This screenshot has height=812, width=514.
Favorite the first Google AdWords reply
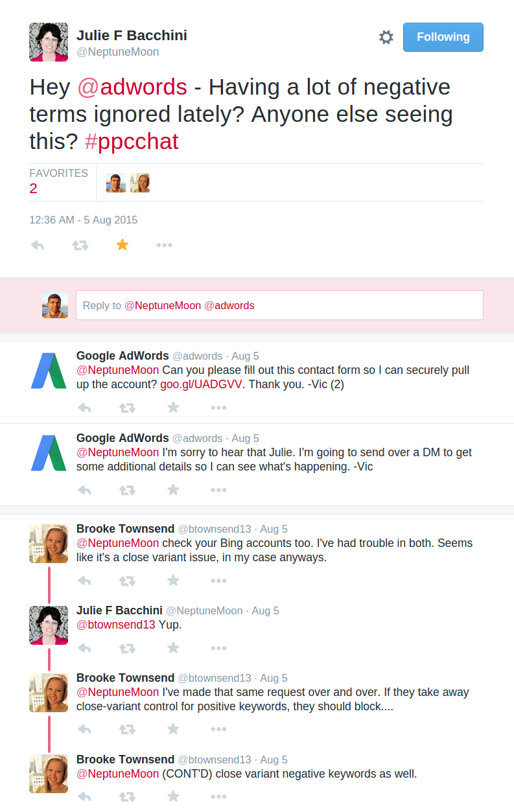[173, 407]
